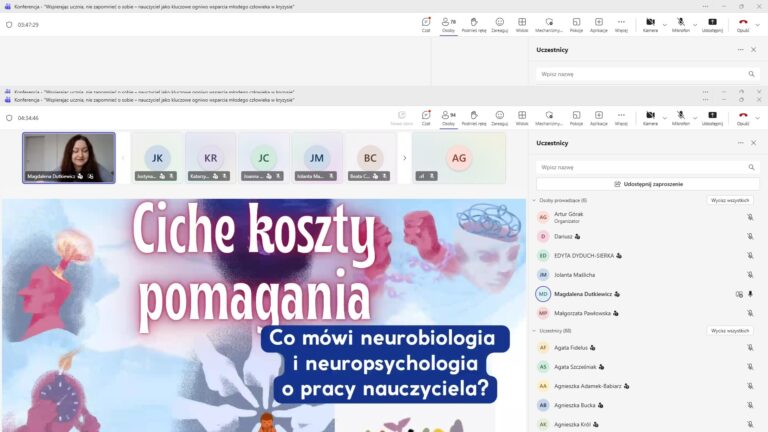768x432 pixels.
Task: Open Czat in the back window toolbar
Action: pyautogui.click(x=426, y=24)
